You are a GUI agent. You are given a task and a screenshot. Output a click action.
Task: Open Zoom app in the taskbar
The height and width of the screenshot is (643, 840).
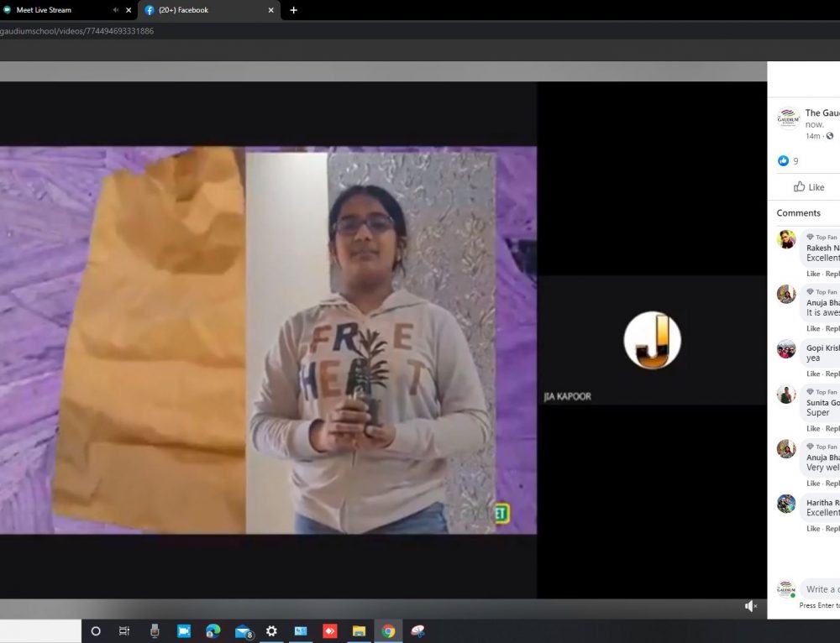point(184,631)
